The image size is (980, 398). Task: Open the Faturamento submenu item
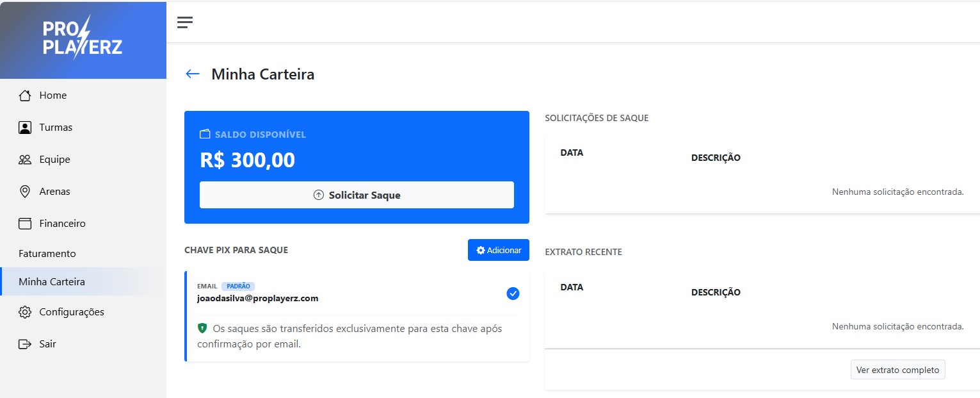coord(47,254)
